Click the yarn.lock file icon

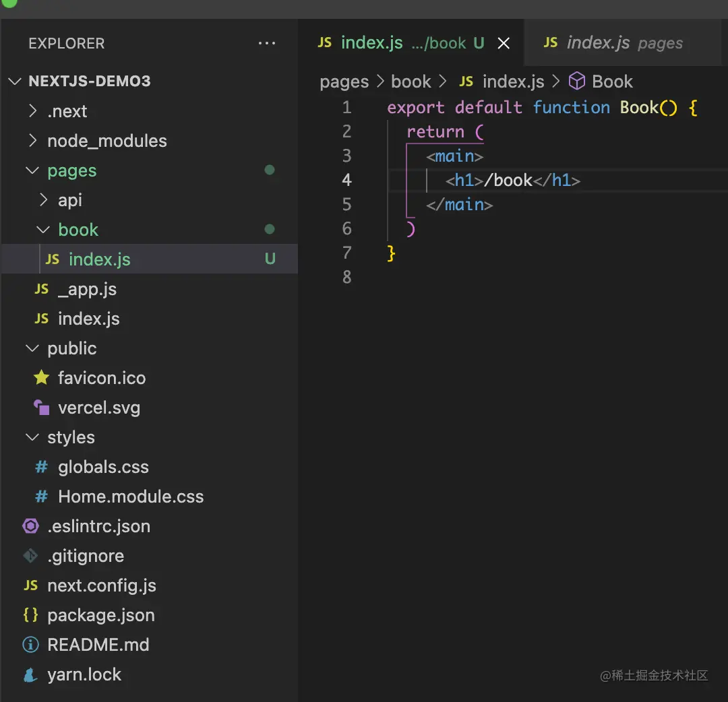pyautogui.click(x=31, y=674)
